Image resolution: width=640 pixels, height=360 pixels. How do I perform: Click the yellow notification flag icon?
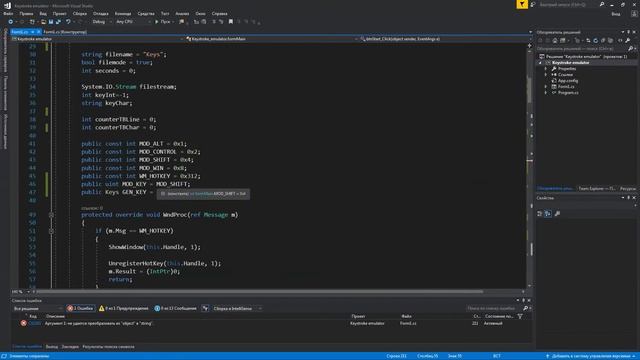point(522,4)
